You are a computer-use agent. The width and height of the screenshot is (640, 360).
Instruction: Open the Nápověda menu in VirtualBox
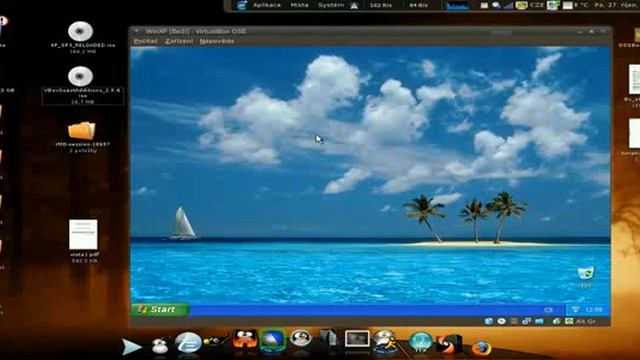pos(217,41)
